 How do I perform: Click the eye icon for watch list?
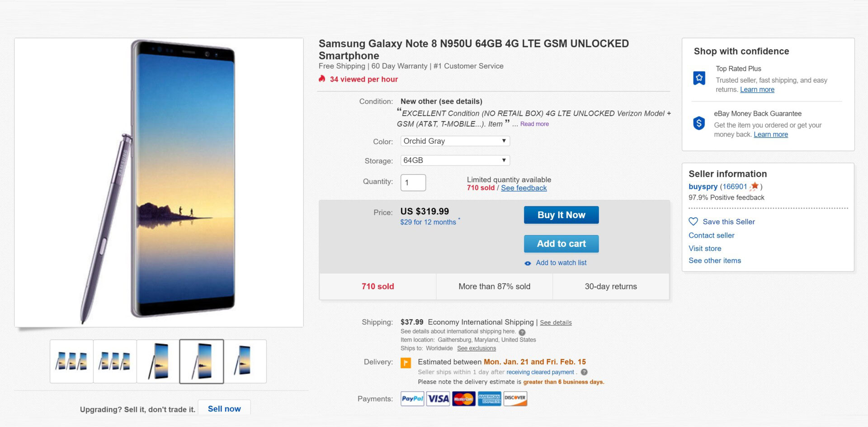[x=528, y=263]
